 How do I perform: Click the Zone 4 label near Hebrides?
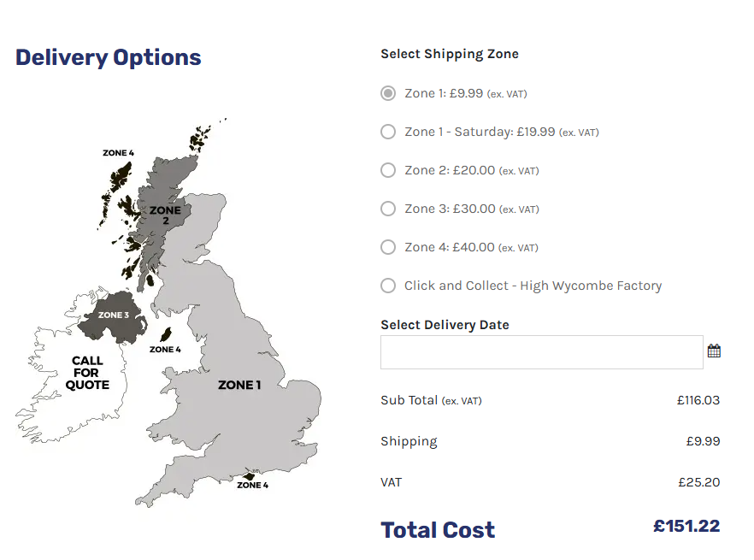[x=118, y=153]
